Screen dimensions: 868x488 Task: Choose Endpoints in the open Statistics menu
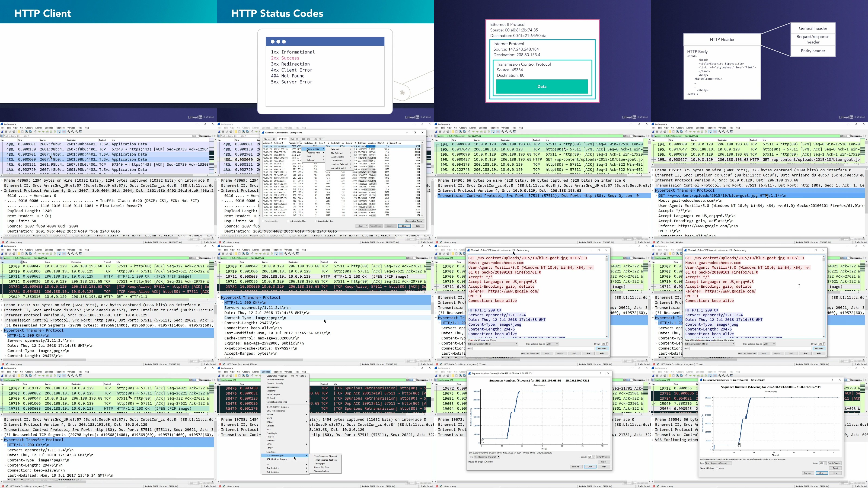[271, 391]
